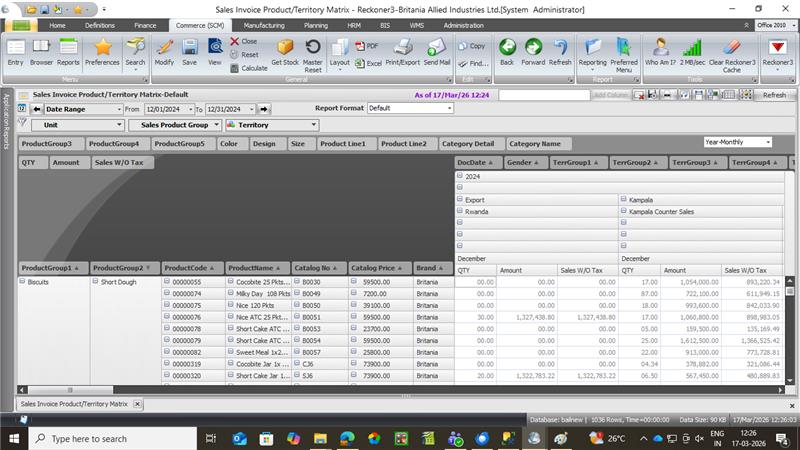Click the Modify pencil icon
The width and height of the screenshot is (800, 450).
(x=164, y=48)
